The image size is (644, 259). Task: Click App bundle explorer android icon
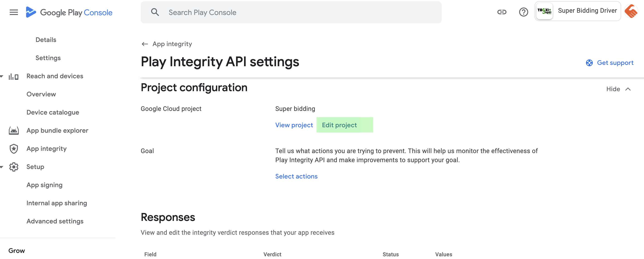coord(14,131)
